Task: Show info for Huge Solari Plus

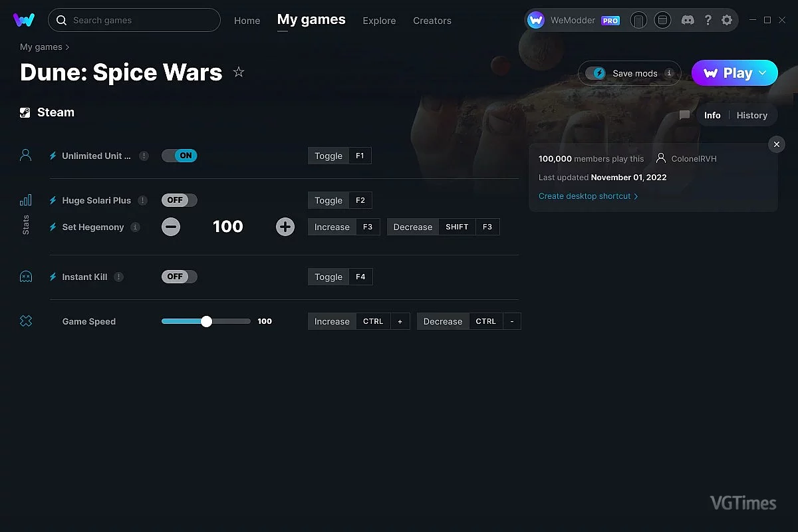Action: pyautogui.click(x=142, y=200)
